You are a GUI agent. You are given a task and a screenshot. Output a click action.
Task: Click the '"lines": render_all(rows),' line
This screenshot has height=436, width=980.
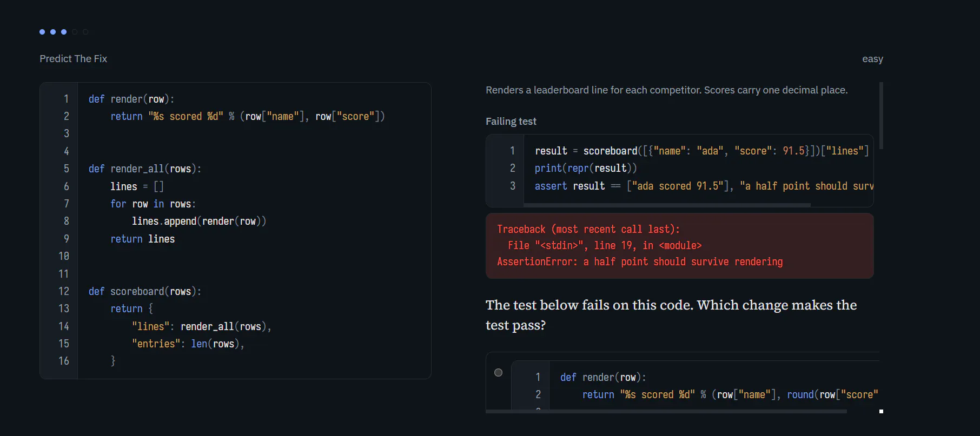point(202,326)
